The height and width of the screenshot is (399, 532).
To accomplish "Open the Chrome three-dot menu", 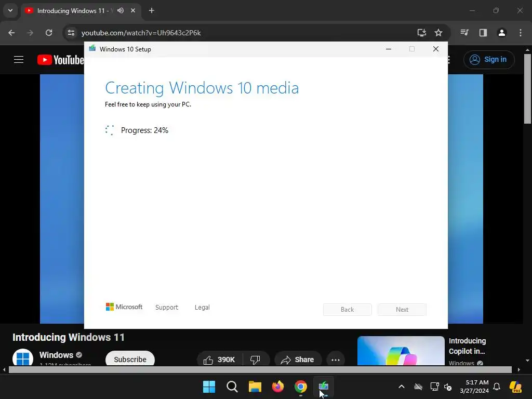I will pyautogui.click(x=521, y=33).
